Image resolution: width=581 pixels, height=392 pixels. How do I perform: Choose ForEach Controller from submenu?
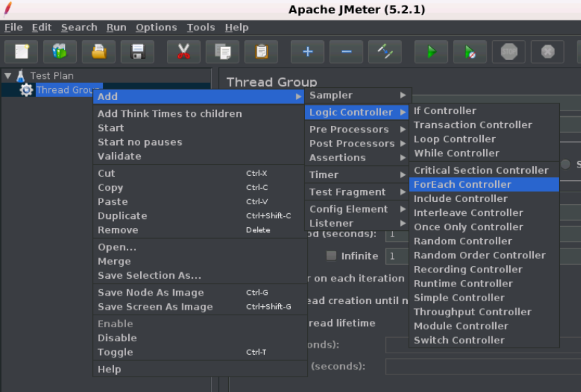tap(484, 184)
